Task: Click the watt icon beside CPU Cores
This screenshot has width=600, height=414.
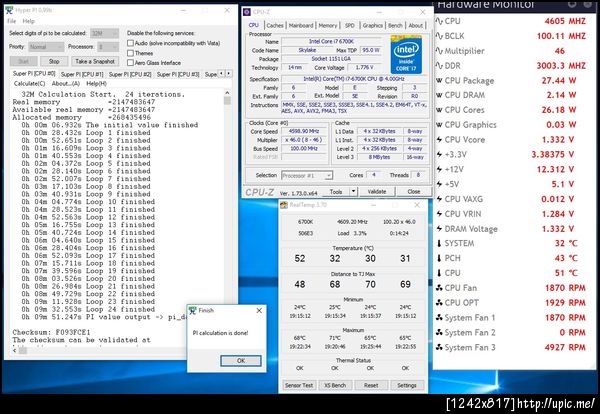Action: (x=439, y=110)
